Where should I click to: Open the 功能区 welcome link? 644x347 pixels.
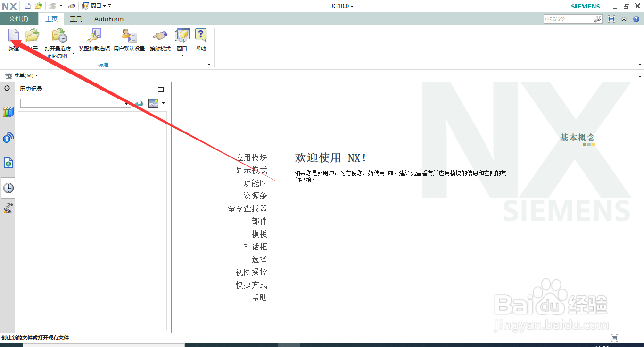pyautogui.click(x=255, y=183)
